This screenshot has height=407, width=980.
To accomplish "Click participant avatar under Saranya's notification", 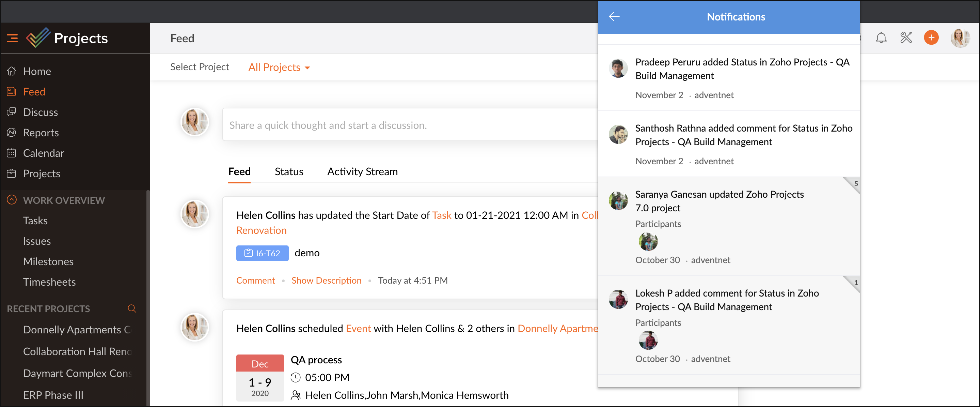I will (648, 241).
